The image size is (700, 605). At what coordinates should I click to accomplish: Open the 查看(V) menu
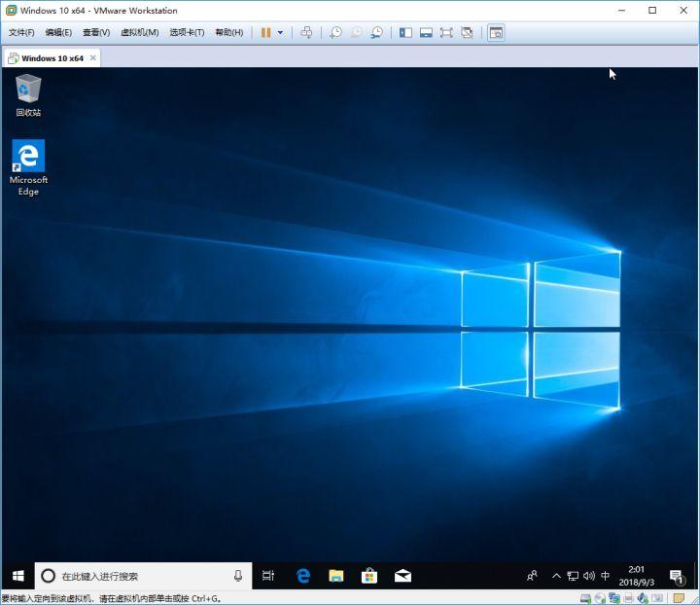point(96,33)
